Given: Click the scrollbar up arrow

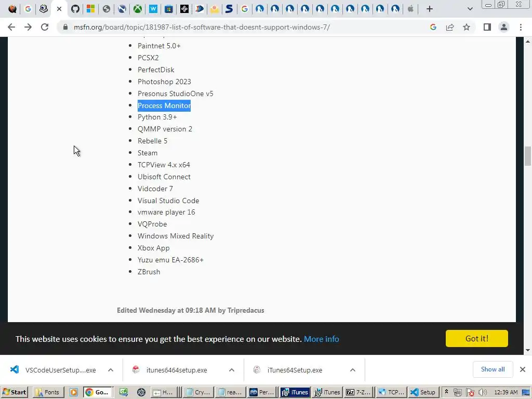Looking at the screenshot, I should 528,42.
